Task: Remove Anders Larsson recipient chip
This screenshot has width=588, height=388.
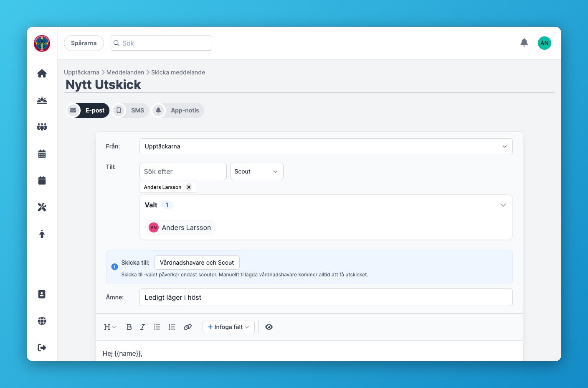Action: 189,187
